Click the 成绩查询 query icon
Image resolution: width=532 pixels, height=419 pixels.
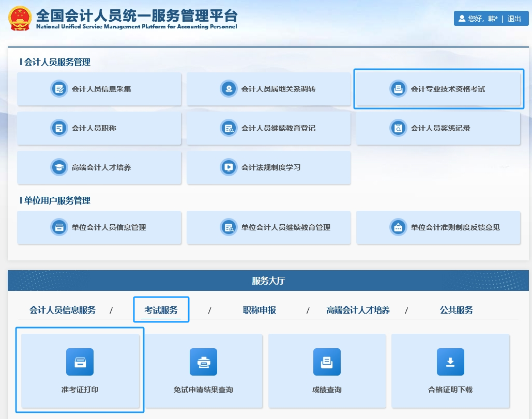click(327, 362)
